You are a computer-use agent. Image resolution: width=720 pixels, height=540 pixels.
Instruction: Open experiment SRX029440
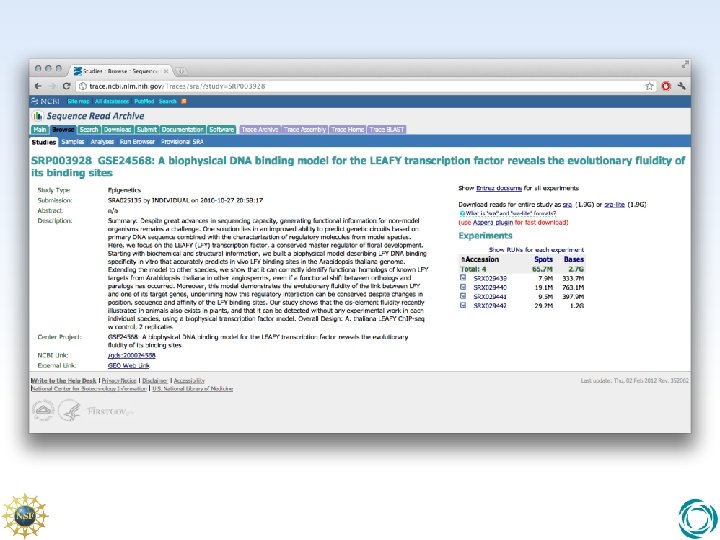[x=490, y=287]
